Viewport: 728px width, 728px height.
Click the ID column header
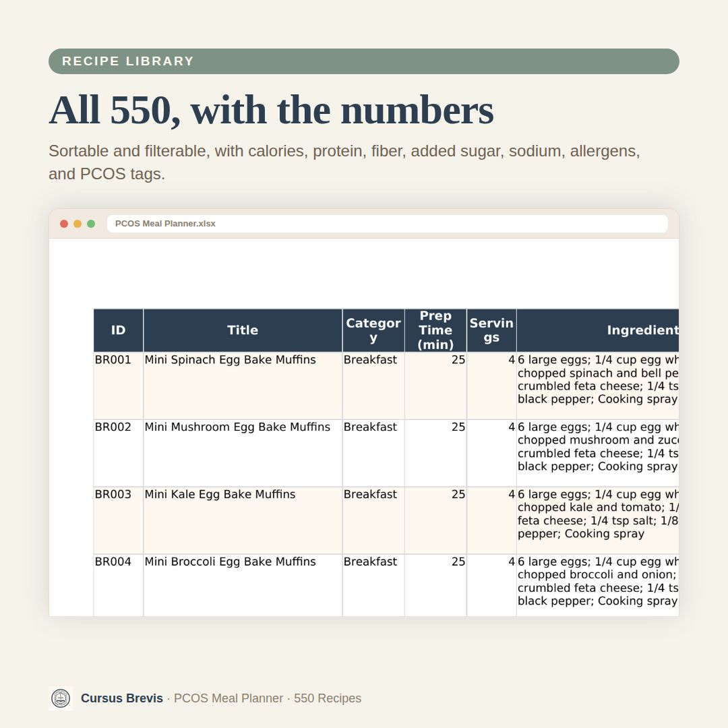(x=119, y=330)
